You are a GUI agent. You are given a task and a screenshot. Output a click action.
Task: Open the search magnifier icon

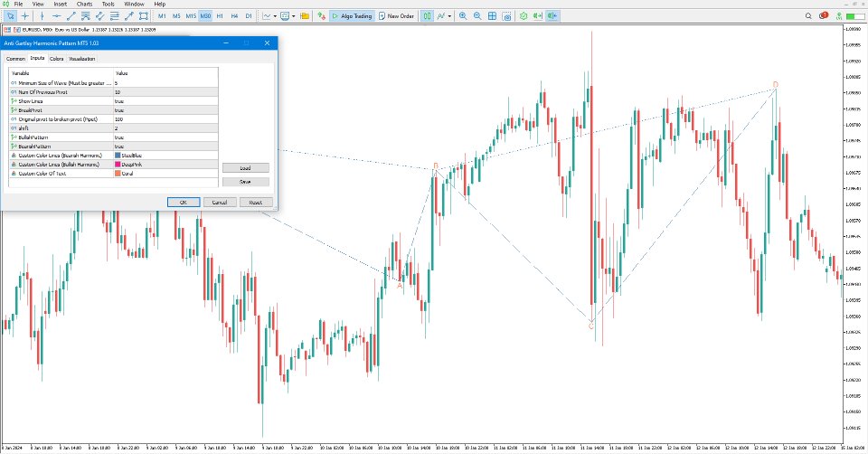point(808,16)
